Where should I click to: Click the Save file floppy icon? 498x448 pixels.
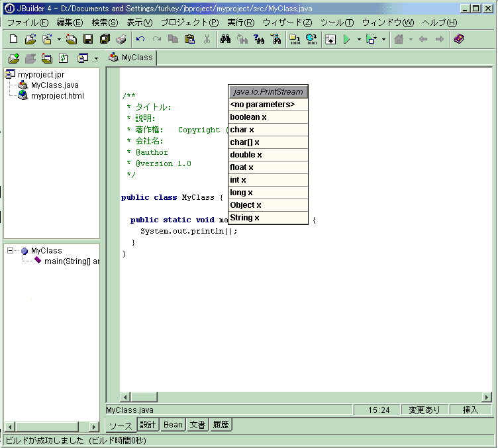pos(87,40)
